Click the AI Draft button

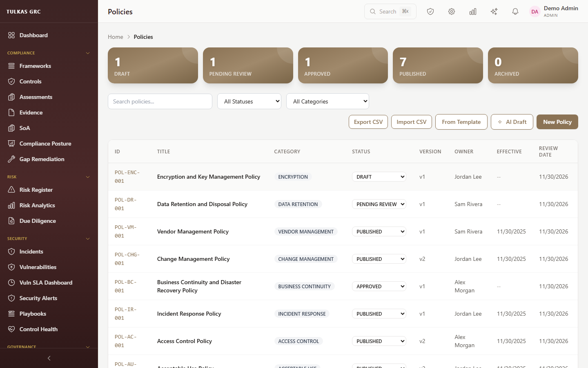tap(512, 122)
